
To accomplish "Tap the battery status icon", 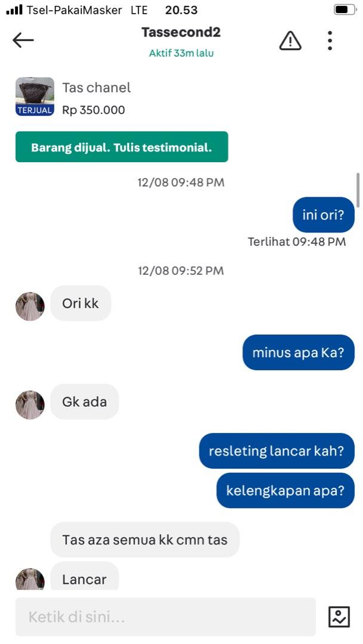I will coord(344,10).
